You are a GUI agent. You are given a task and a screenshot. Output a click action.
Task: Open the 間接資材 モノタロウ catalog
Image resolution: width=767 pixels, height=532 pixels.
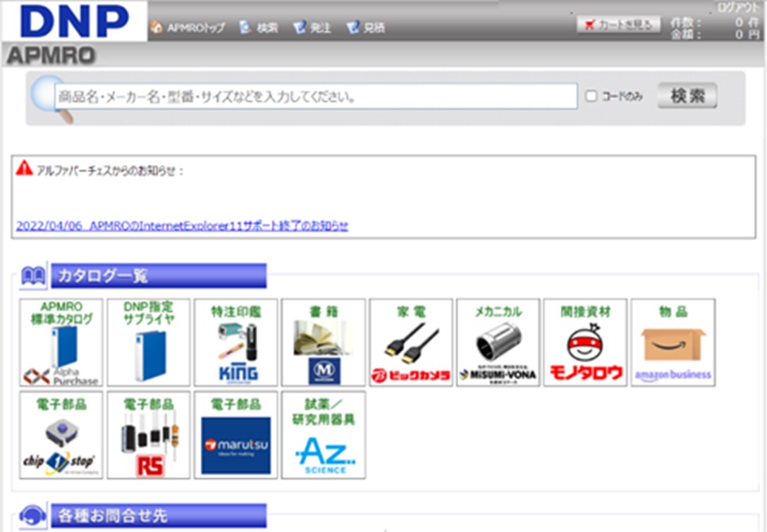point(585,342)
